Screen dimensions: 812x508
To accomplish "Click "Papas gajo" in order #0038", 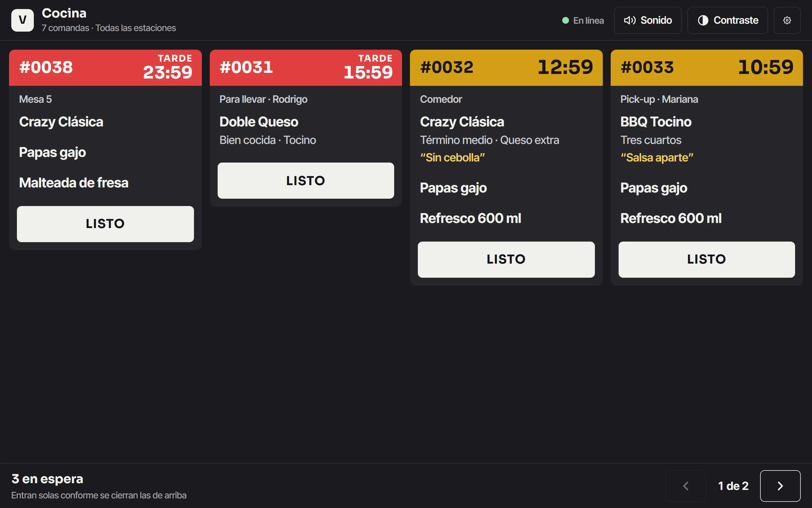I will [52, 152].
